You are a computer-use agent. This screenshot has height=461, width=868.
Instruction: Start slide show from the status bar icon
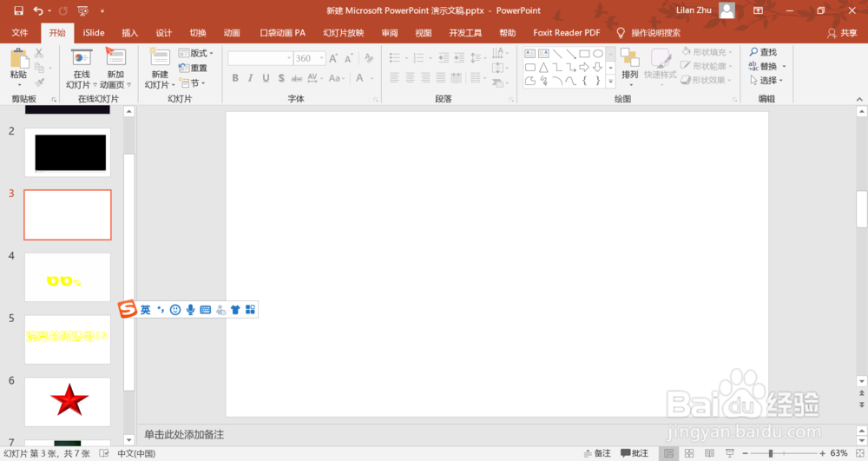730,453
